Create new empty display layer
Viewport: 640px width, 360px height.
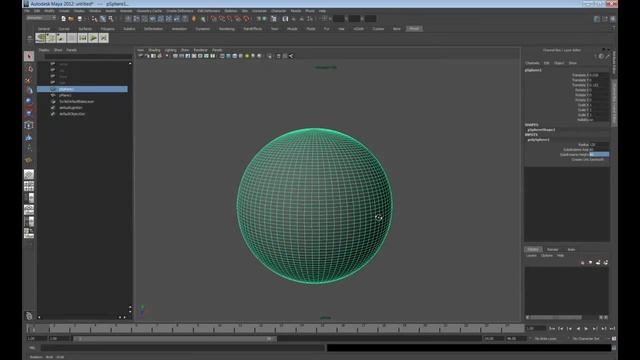click(598, 262)
